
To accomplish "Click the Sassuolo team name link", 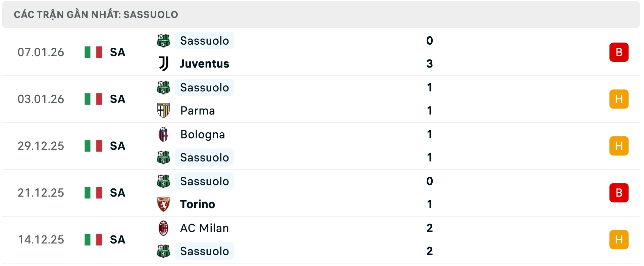I will (204, 41).
